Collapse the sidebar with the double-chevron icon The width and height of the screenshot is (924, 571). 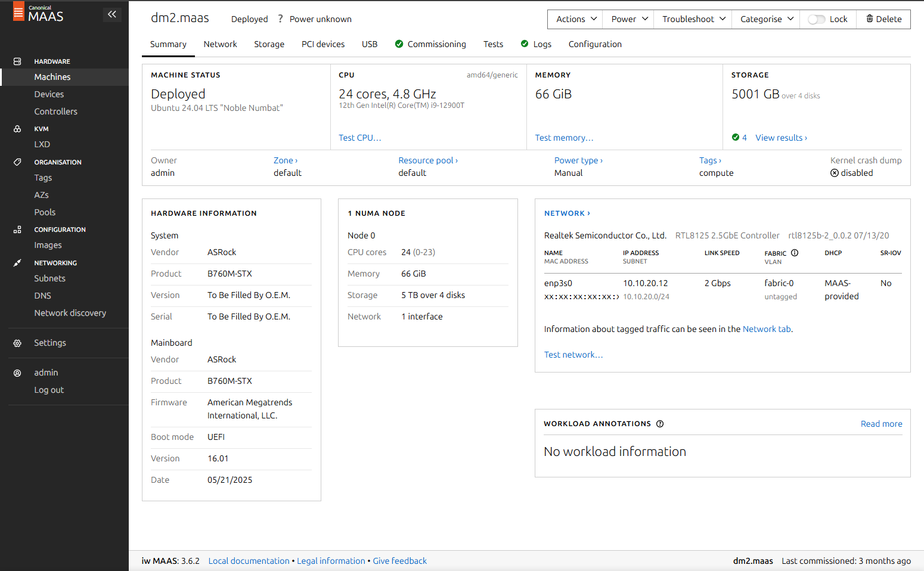coord(111,14)
